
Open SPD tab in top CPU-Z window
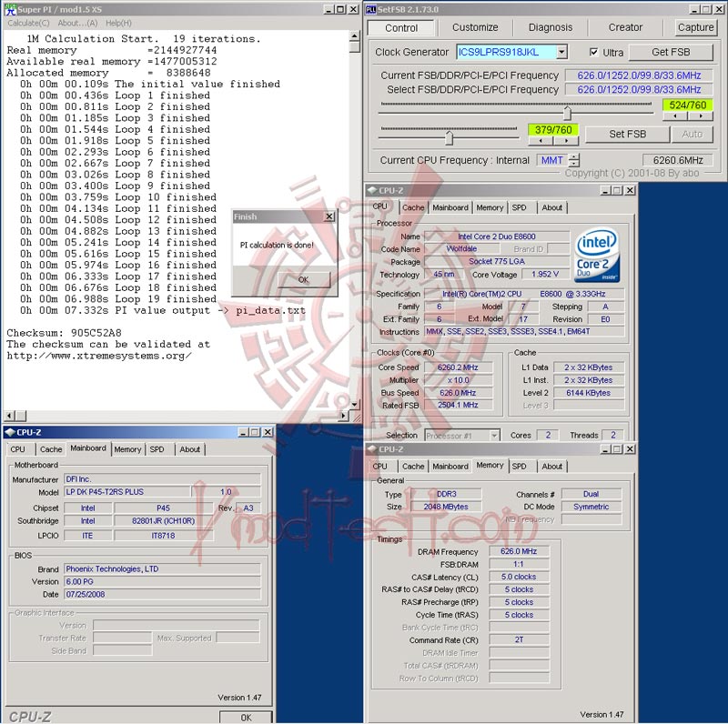pos(519,207)
